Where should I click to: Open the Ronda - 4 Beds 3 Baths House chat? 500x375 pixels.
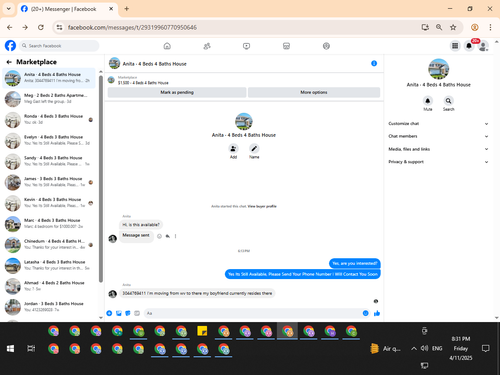(x=49, y=119)
